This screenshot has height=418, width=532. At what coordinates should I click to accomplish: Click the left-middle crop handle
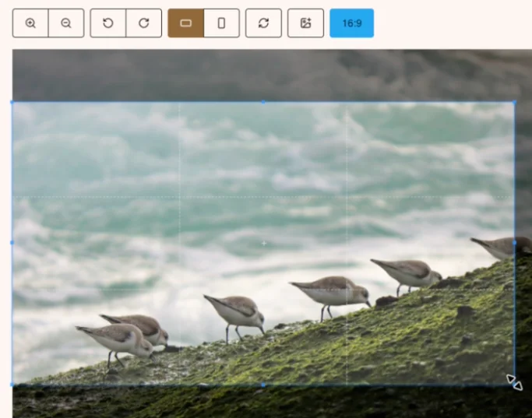(x=12, y=243)
